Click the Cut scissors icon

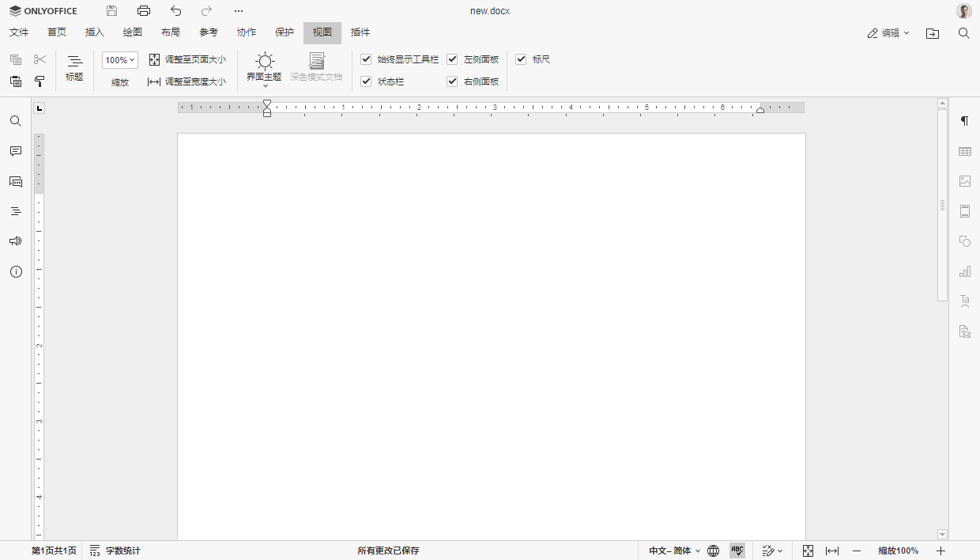(40, 60)
